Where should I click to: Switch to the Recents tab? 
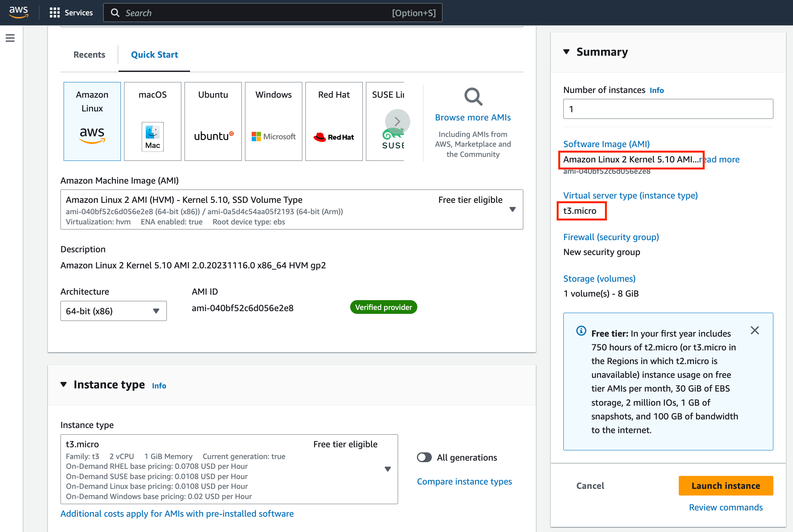point(89,55)
